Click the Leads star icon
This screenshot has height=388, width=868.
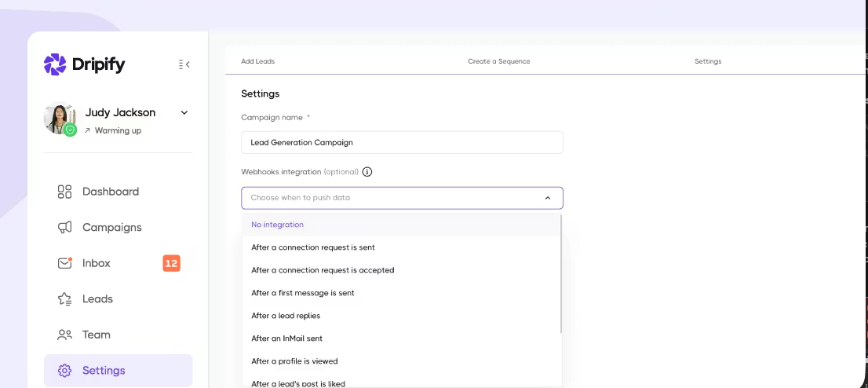65,299
